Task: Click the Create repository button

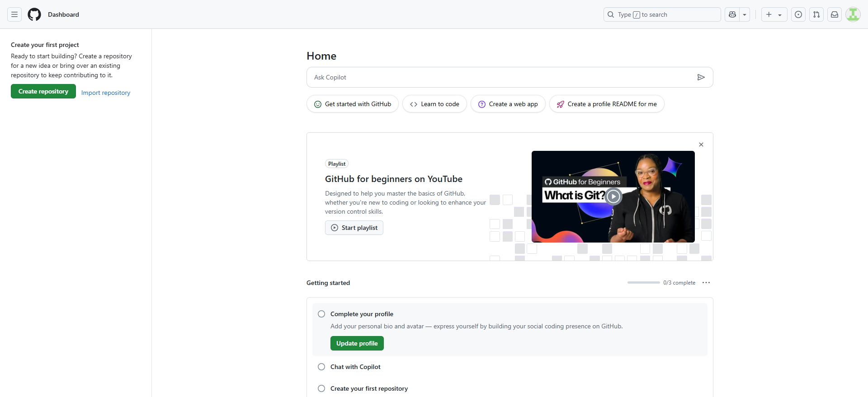Action: 43,91
